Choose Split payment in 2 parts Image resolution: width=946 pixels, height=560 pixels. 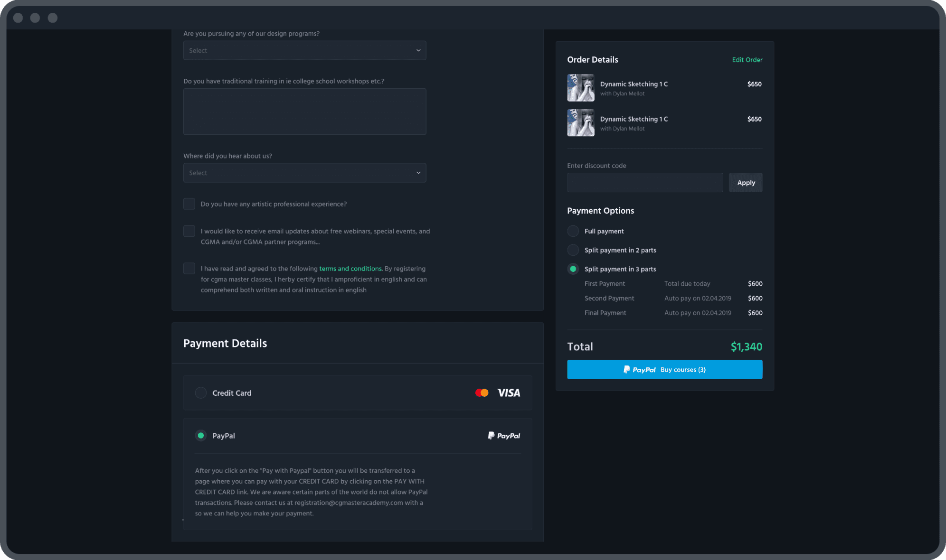click(573, 250)
